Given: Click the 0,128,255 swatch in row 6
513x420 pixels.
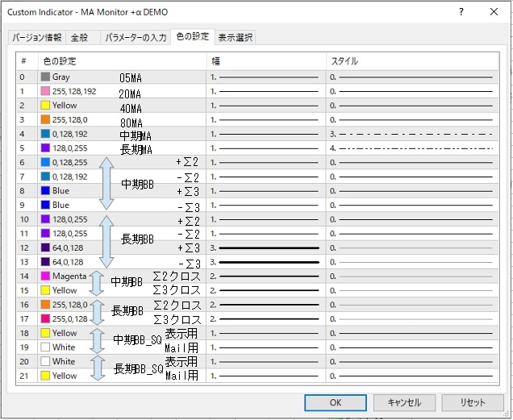Looking at the screenshot, I should click(x=45, y=162).
